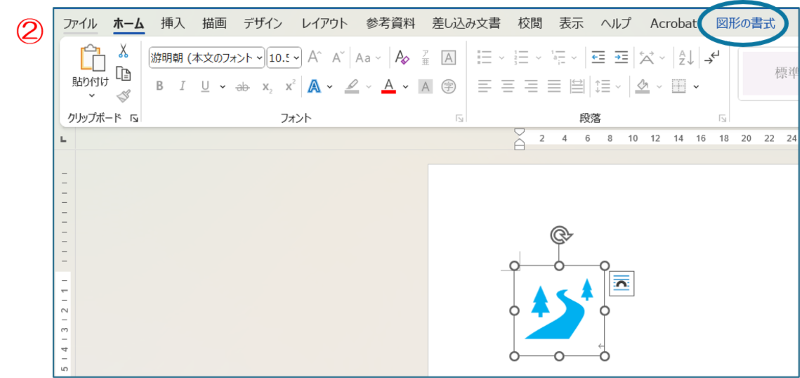Apply red font color with the underlined A
The image size is (800, 378).
tap(389, 87)
